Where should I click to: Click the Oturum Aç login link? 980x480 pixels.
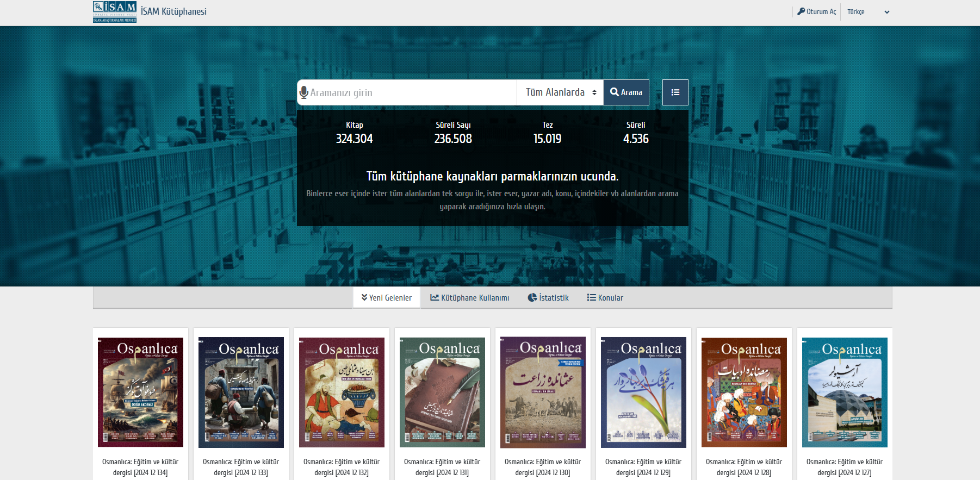(817, 11)
